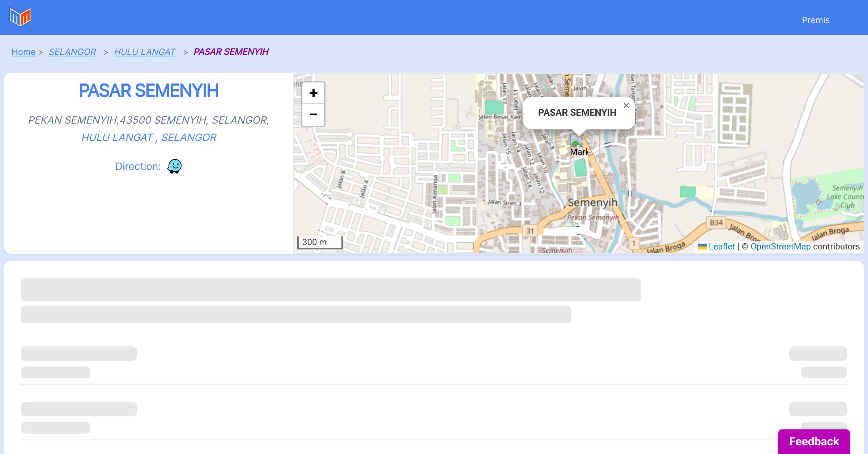Open the Leaflet attribution link
The height and width of the screenshot is (454, 868).
tap(722, 247)
